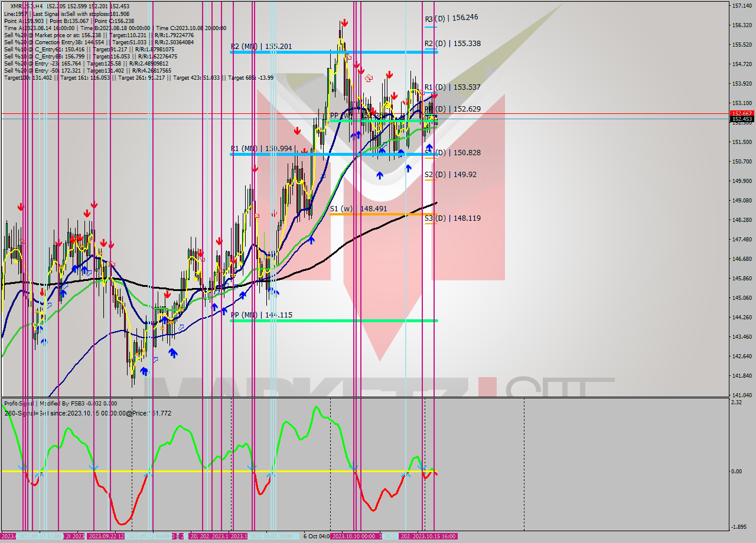The height and width of the screenshot is (543, 756).
Task: Click the 145.060 value on price axis
Action: click(x=741, y=297)
